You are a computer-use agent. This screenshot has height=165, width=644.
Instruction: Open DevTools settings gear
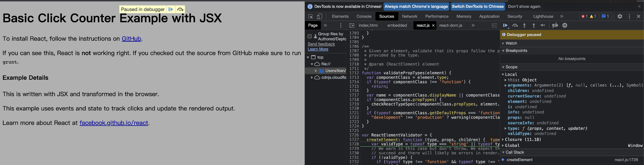point(620,16)
